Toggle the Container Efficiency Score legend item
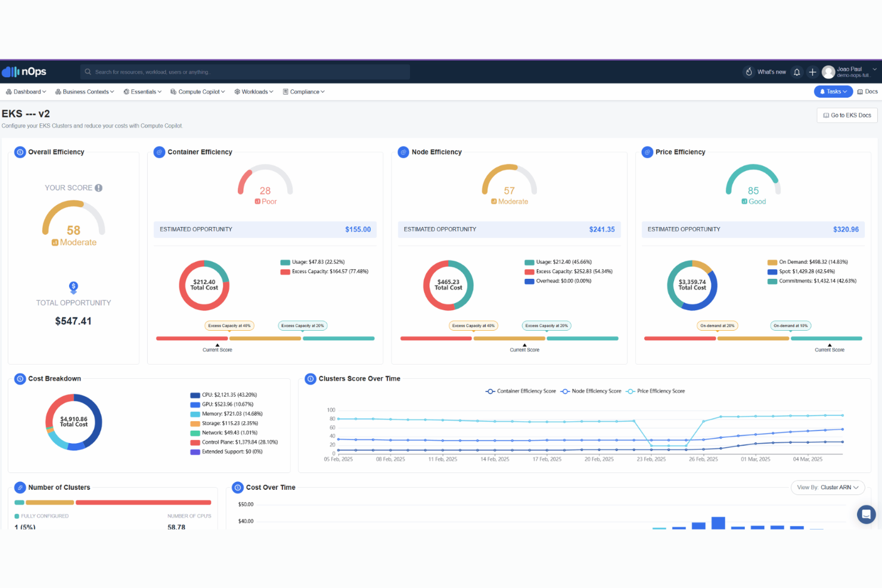This screenshot has height=588, width=882. coord(520,391)
